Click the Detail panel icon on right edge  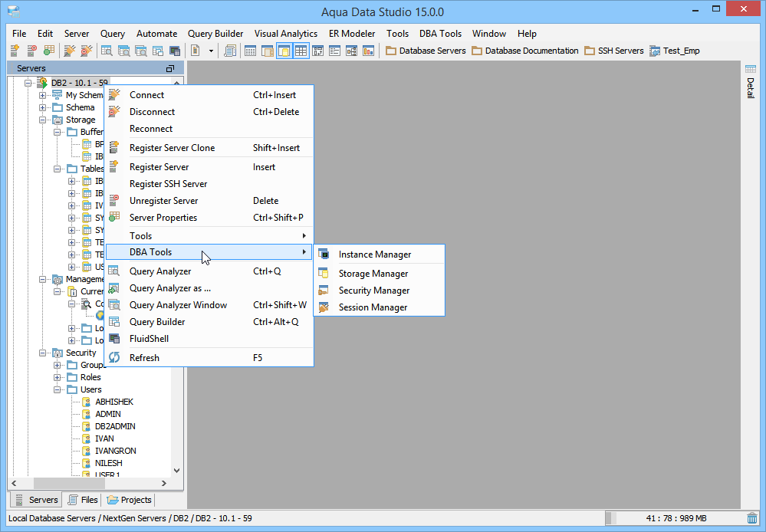(x=751, y=69)
